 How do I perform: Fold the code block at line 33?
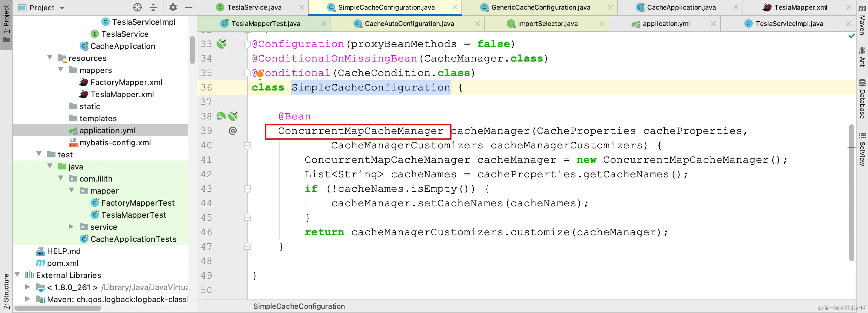coord(247,44)
